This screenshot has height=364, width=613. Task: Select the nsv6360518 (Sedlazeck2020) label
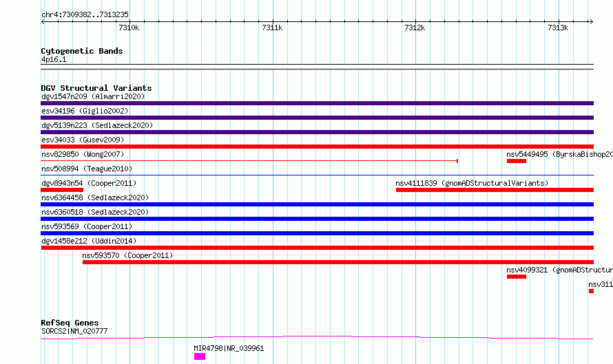[95, 212]
